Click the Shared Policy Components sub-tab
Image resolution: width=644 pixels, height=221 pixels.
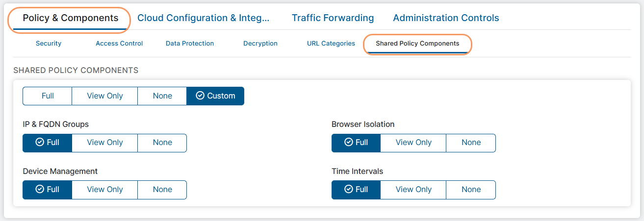pyautogui.click(x=417, y=44)
